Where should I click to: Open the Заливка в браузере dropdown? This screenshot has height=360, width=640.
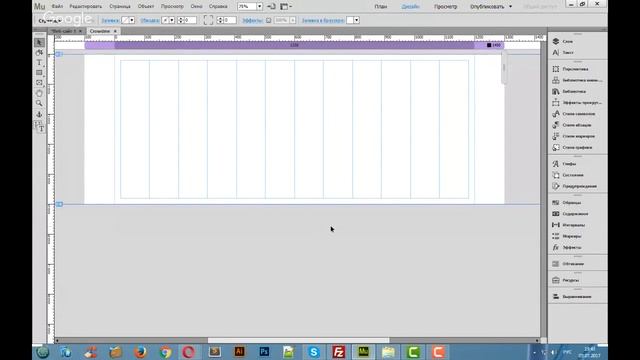click(356, 20)
